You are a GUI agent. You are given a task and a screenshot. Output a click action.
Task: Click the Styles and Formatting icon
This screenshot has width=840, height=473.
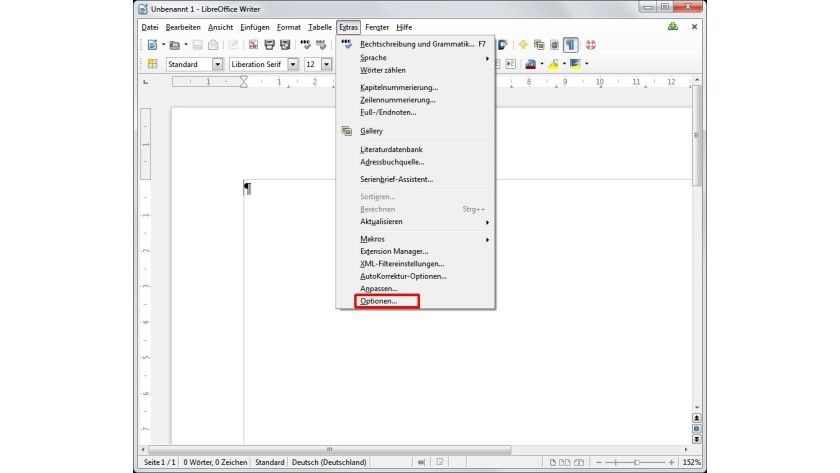152,64
